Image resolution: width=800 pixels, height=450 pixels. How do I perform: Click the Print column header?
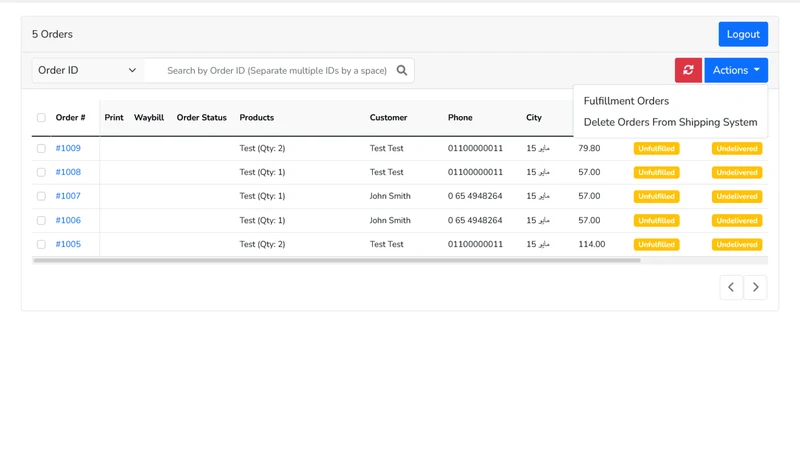(x=114, y=117)
